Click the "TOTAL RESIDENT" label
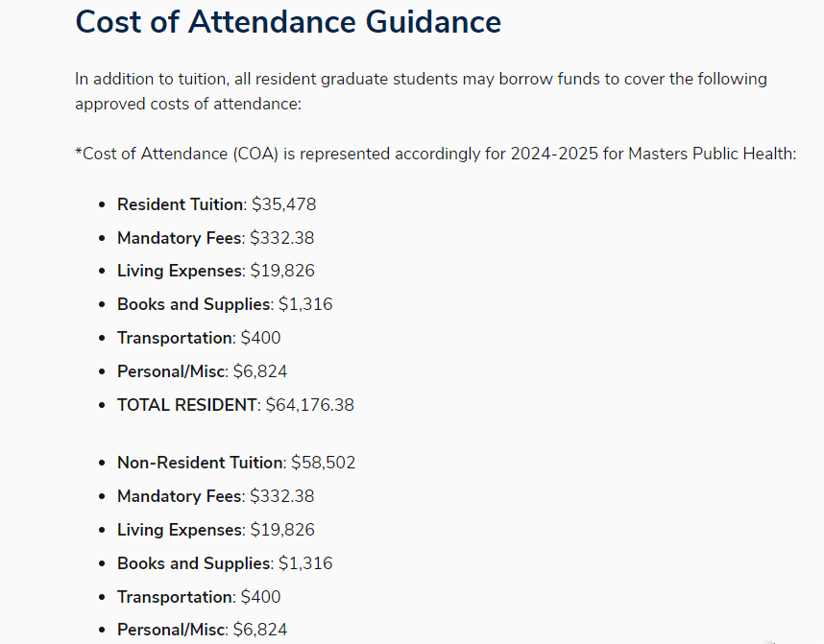 pos(187,405)
